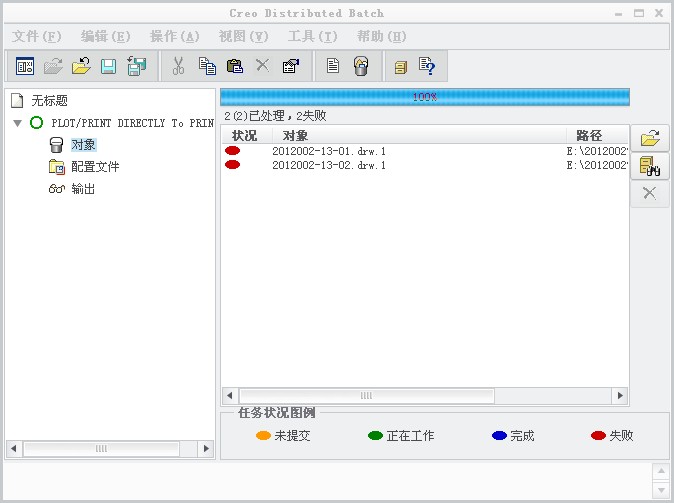Viewport: 674px width, 503px height.
Task: Click the 路径 column header
Action: (597, 136)
